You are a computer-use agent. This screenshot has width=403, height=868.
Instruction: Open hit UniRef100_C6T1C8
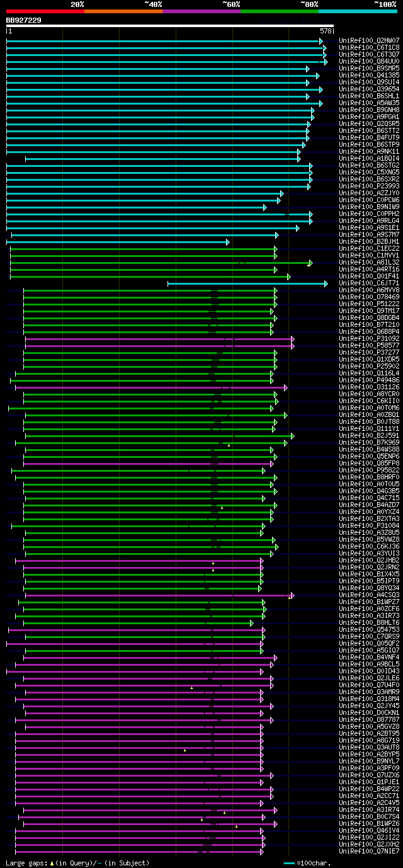pos(369,47)
